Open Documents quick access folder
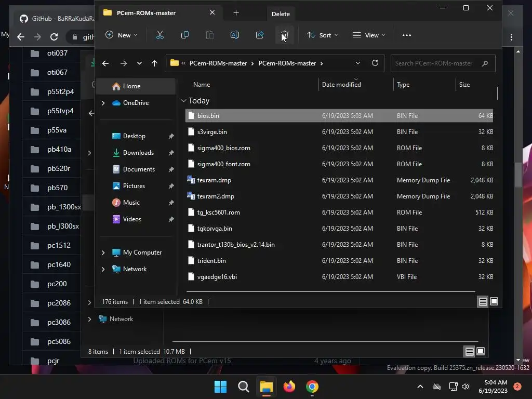 click(x=139, y=169)
